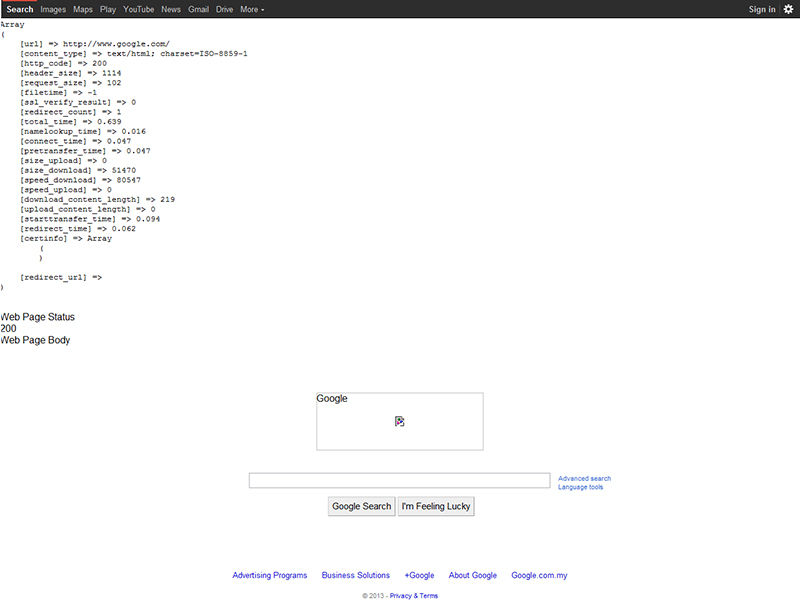Click inside the search input field

399,479
